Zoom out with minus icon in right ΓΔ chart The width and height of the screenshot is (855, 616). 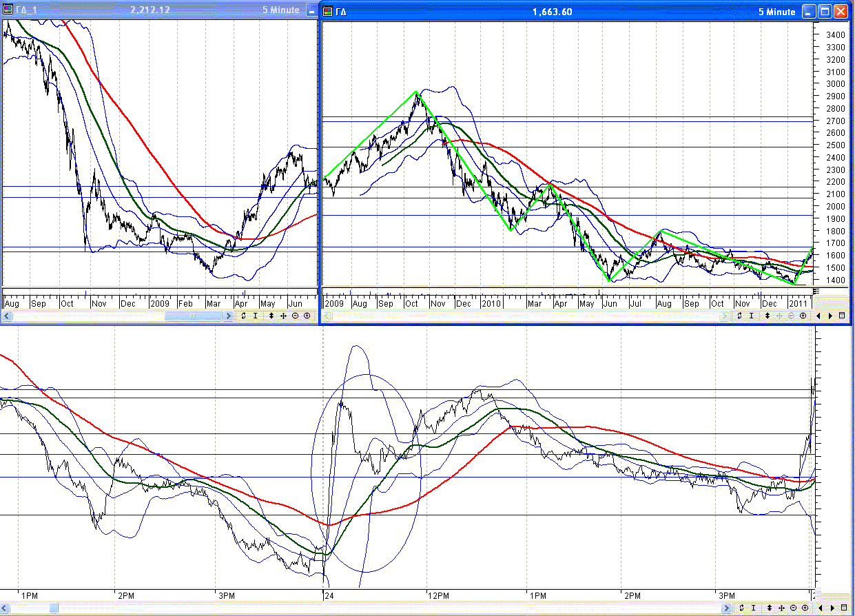[792, 316]
